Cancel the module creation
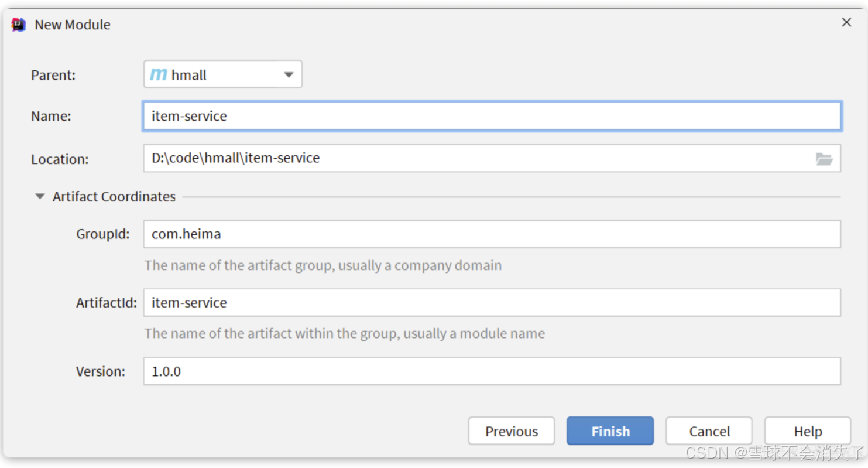 pyautogui.click(x=709, y=431)
